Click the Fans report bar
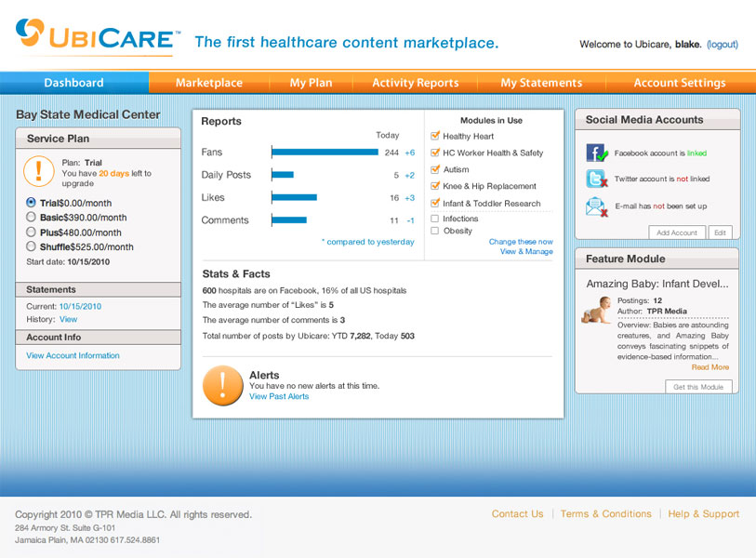The width and height of the screenshot is (756, 558). point(325,152)
